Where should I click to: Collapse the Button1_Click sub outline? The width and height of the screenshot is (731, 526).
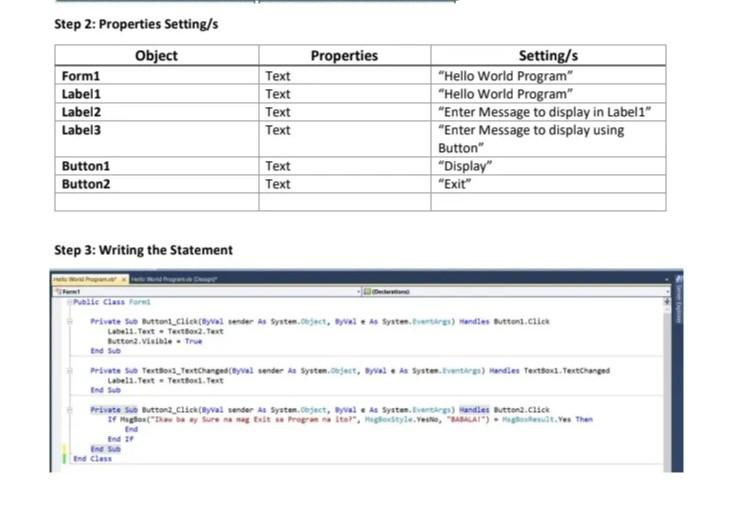(x=69, y=321)
